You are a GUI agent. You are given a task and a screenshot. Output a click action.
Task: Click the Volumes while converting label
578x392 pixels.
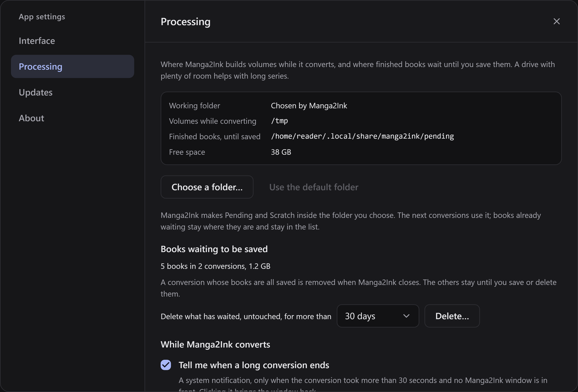(213, 121)
